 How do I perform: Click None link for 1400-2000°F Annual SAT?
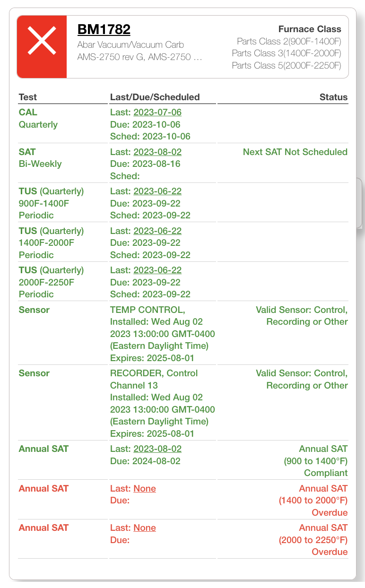[x=146, y=488]
